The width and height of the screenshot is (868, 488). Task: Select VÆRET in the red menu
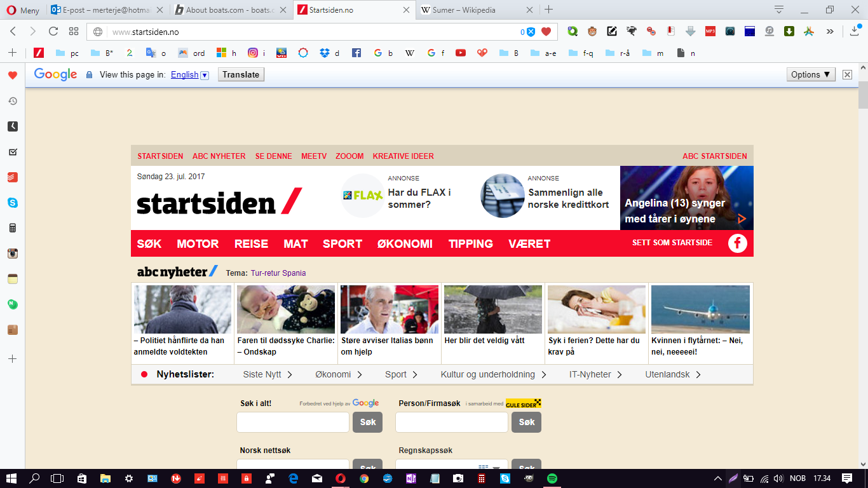529,243
